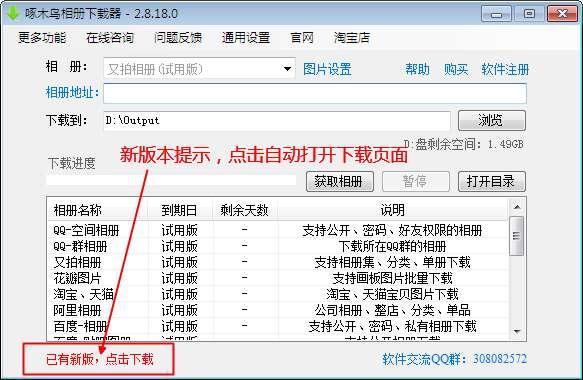Open the 图片设置 link

point(327,69)
